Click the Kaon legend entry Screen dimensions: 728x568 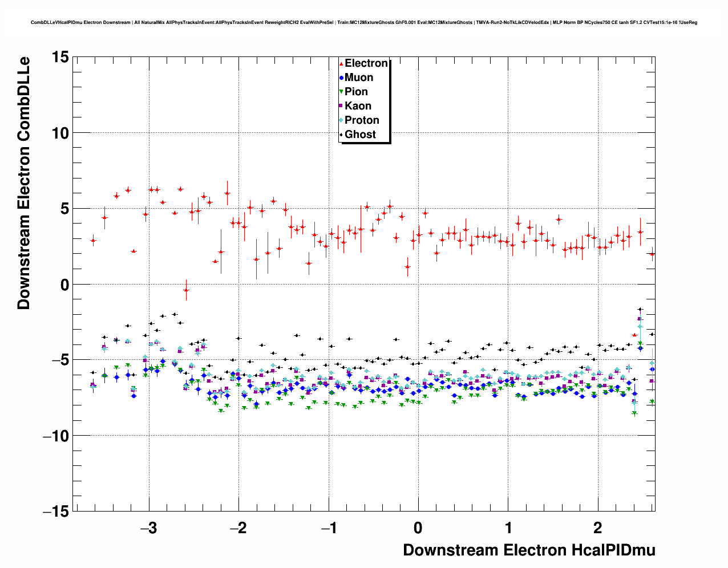click(355, 106)
